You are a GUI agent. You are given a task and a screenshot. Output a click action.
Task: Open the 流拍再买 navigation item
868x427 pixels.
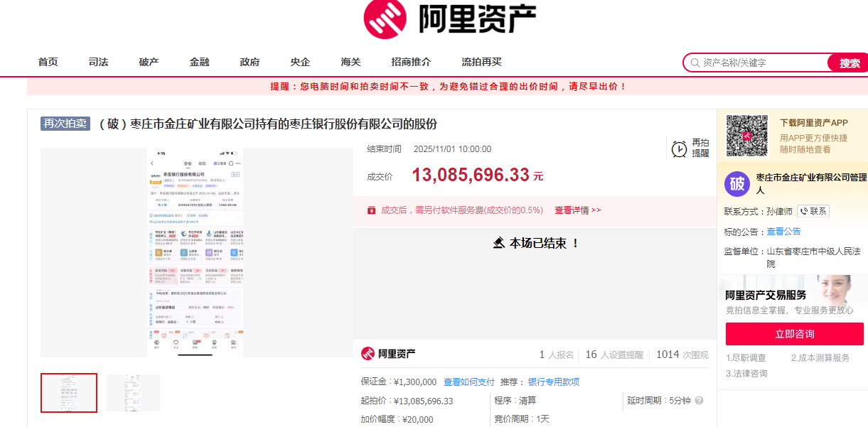[482, 62]
